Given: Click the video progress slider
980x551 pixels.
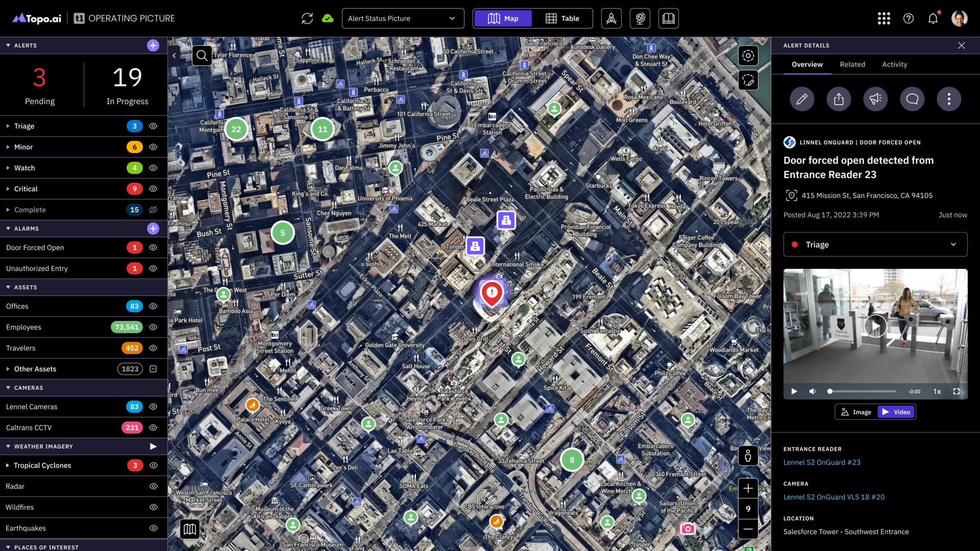Looking at the screenshot, I should coord(863,391).
